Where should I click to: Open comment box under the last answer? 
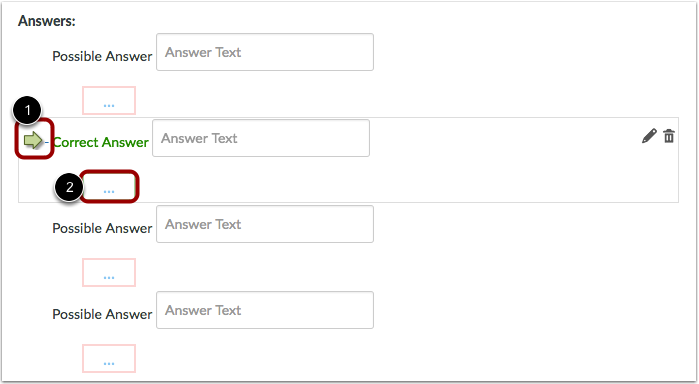point(109,359)
